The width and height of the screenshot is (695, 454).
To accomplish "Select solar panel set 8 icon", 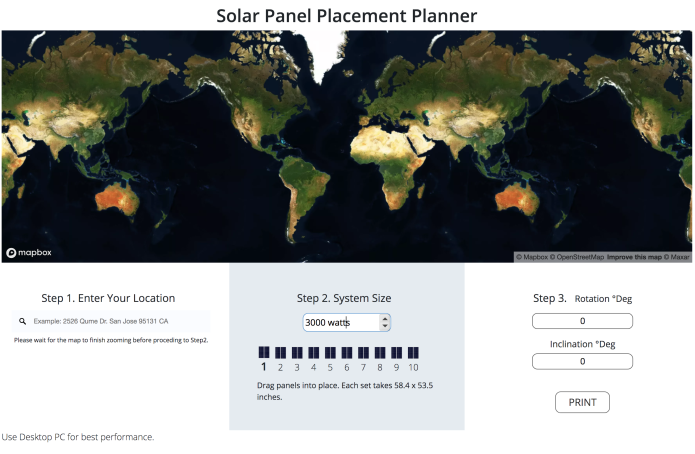I will click(380, 353).
